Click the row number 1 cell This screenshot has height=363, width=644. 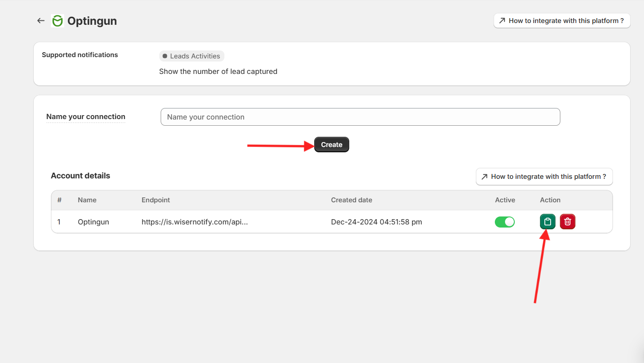[59, 222]
